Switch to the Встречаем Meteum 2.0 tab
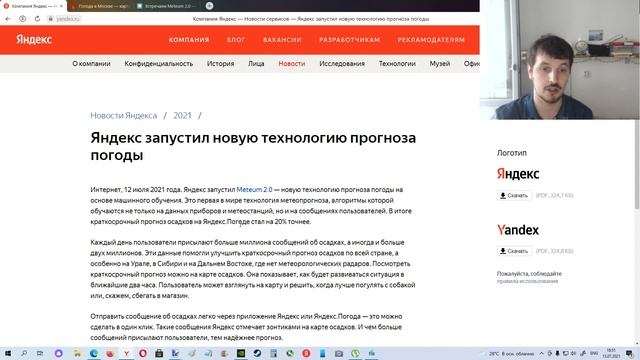 click(x=167, y=6)
